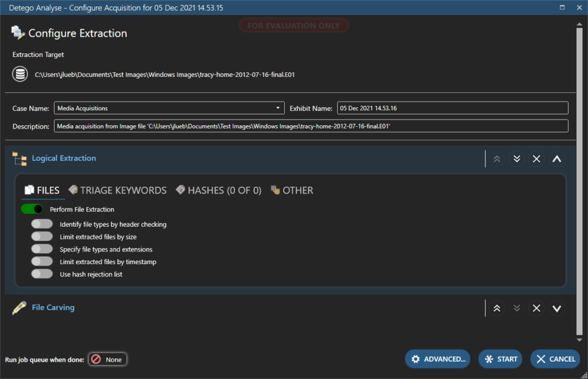
Task: Enable Use hash rejection list
Action: (42, 274)
